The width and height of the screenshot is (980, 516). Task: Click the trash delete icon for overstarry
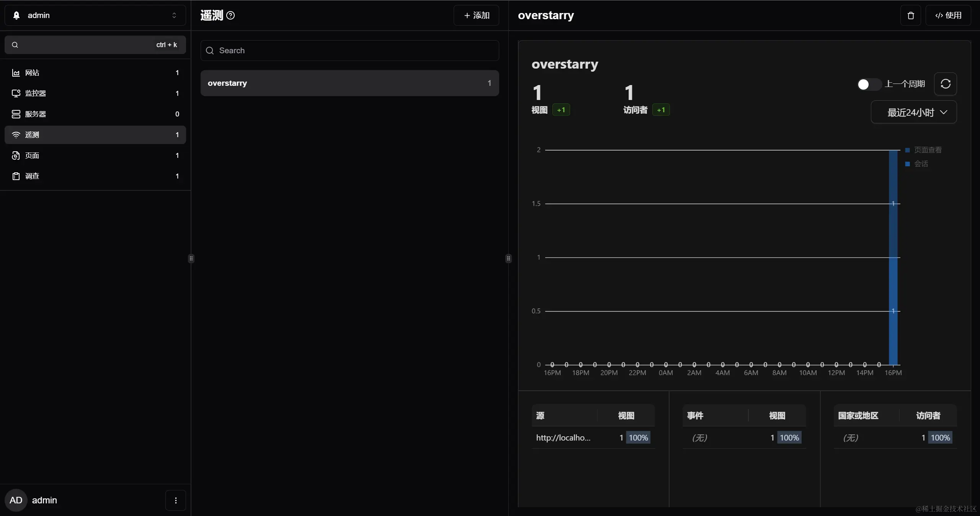(x=911, y=15)
